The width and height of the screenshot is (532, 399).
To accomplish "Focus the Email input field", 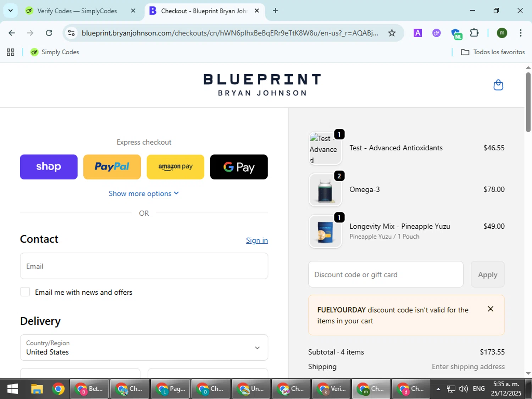I will pyautogui.click(x=144, y=266).
